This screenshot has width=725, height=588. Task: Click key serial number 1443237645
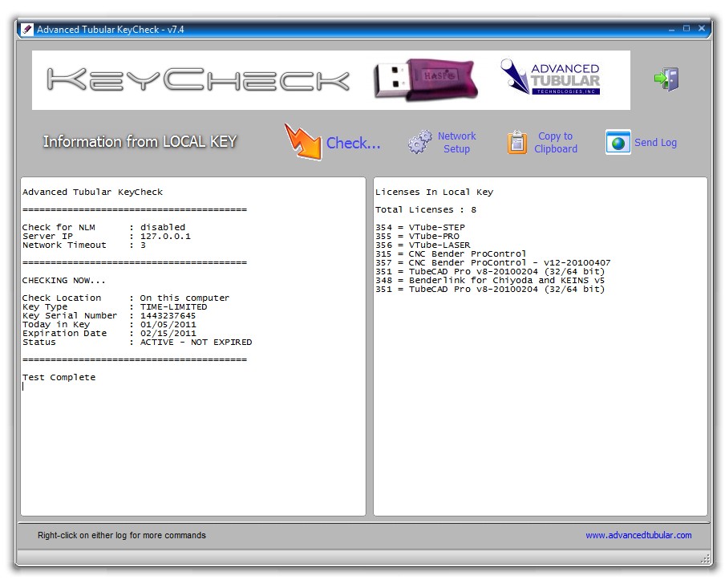[168, 315]
